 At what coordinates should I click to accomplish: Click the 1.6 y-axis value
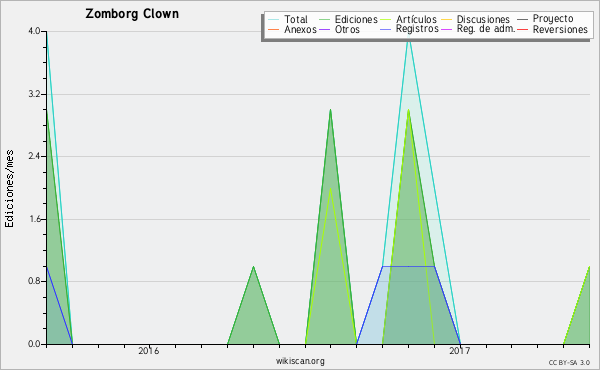click(x=34, y=219)
